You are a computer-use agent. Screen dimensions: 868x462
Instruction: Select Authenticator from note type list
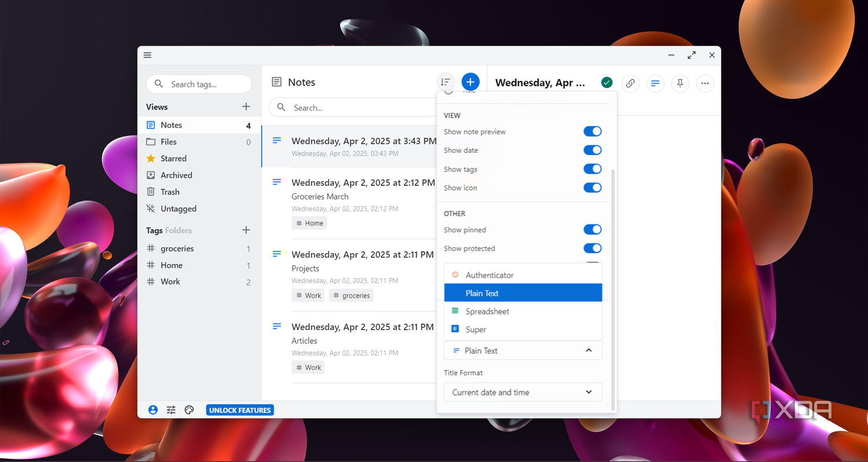click(x=523, y=275)
